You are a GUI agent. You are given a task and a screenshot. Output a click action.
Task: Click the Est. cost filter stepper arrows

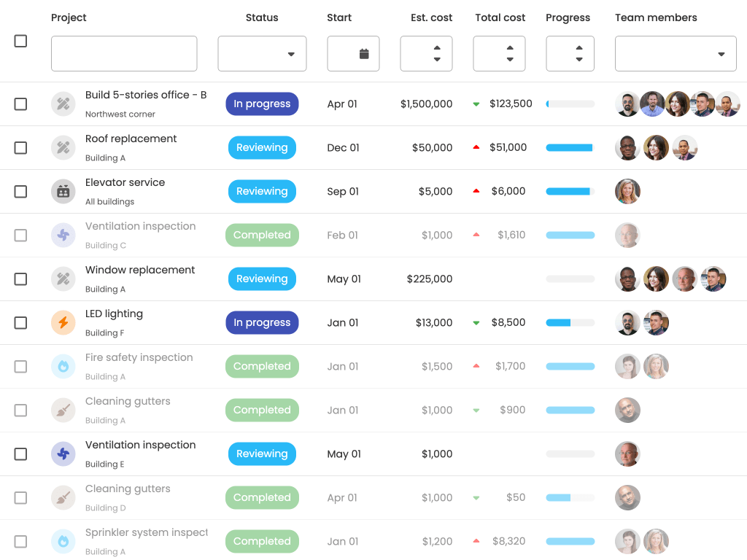[437, 54]
